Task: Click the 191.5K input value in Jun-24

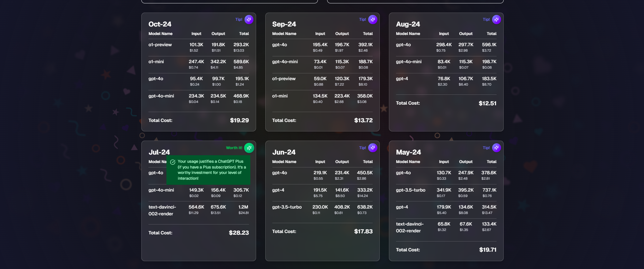Action: click(320, 190)
